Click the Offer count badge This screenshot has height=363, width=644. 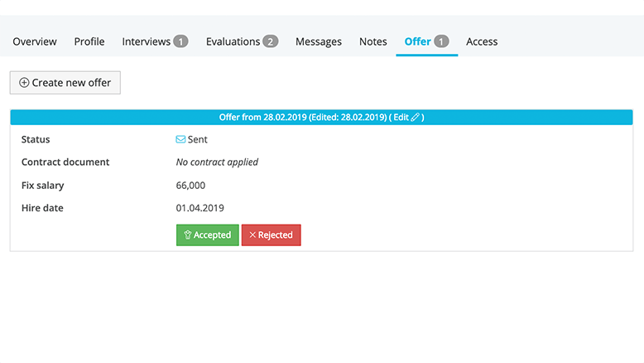[441, 41]
